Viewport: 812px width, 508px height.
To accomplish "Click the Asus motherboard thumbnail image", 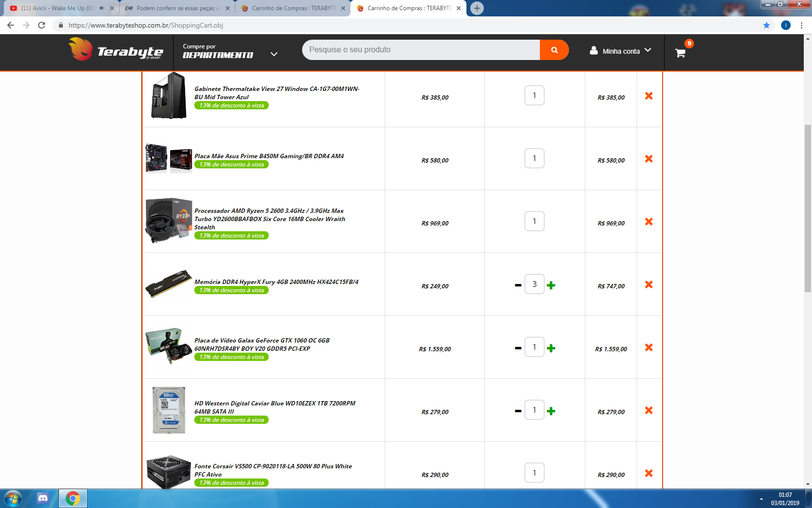I will pos(169,158).
